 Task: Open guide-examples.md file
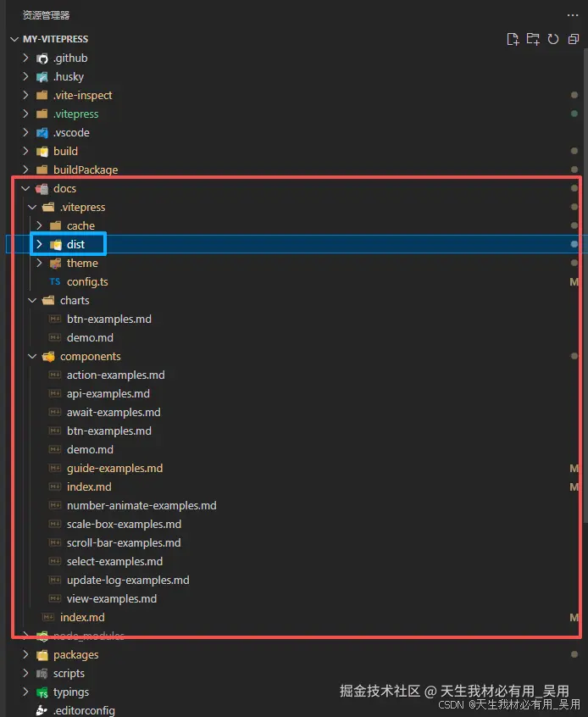(x=114, y=469)
